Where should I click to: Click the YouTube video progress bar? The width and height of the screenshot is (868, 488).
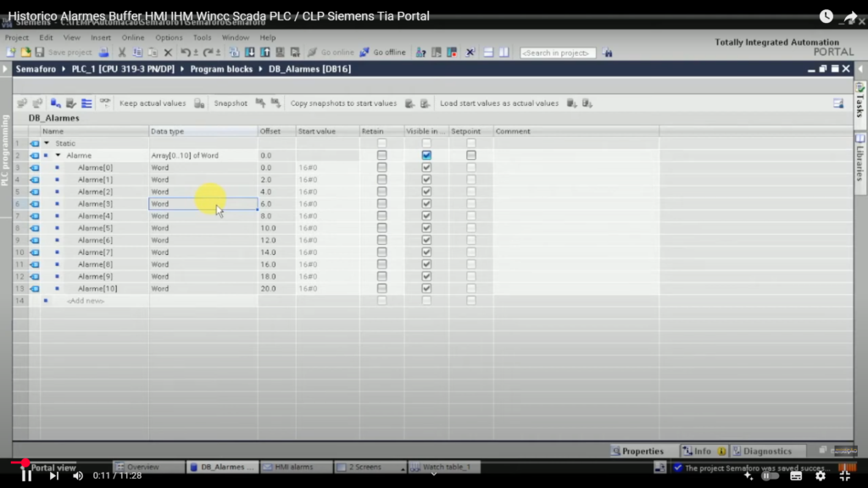tap(434, 462)
